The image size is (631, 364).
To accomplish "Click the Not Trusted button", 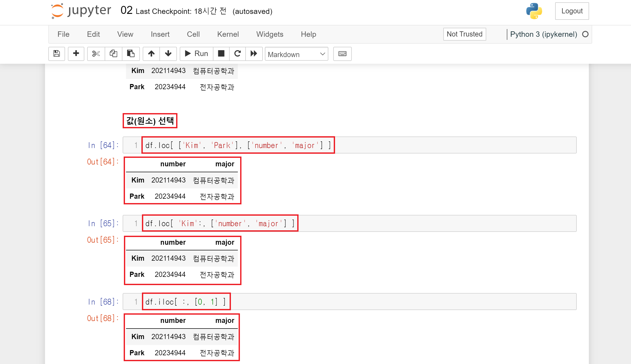I will tap(464, 34).
